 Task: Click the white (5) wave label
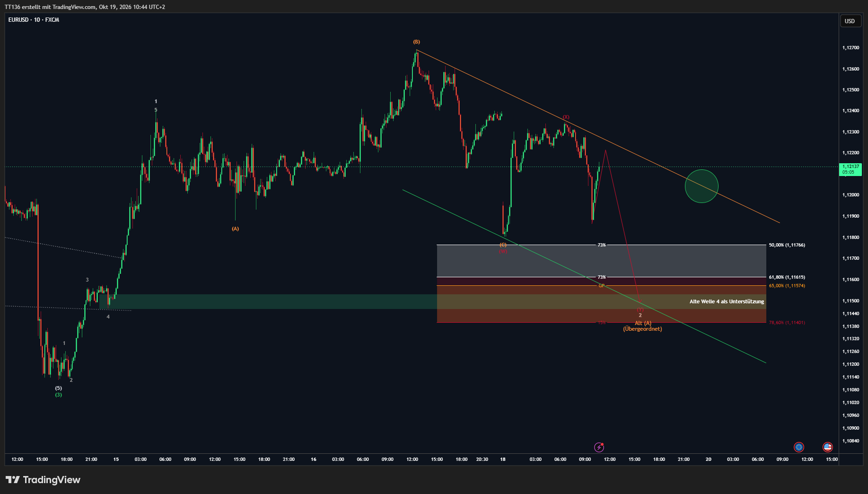tap(58, 388)
